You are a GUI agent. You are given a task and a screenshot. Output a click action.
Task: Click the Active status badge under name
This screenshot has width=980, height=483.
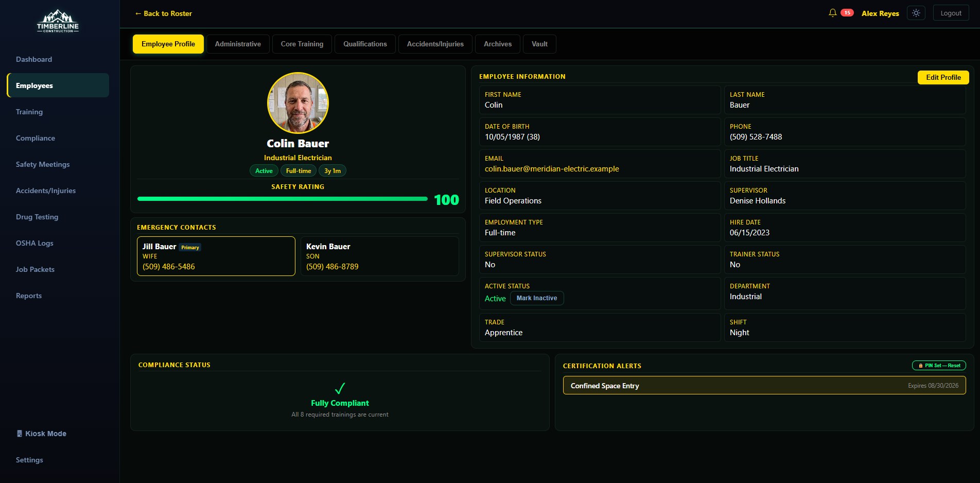(264, 171)
